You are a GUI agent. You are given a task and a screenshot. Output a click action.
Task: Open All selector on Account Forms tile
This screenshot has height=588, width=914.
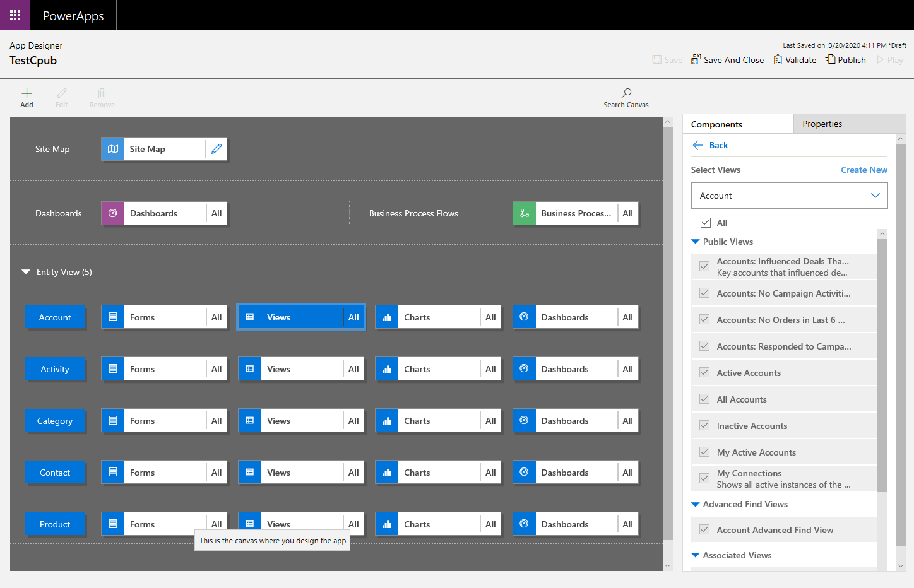pos(217,317)
